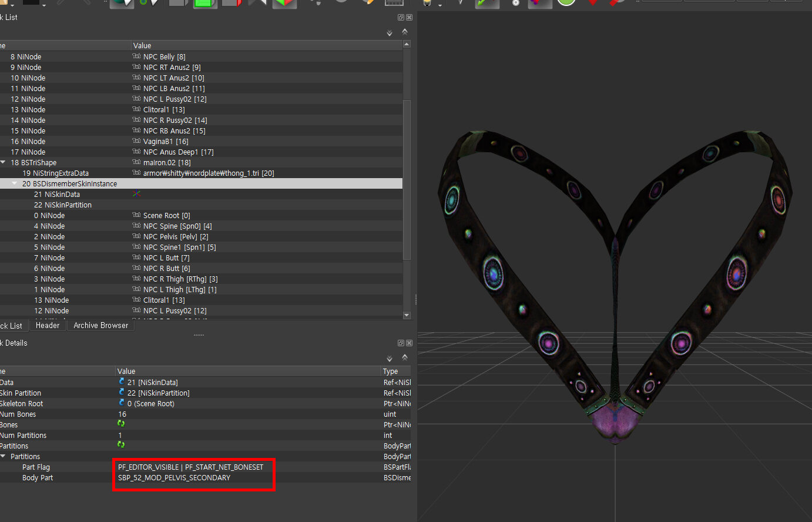Viewport: 812px width, 522px height.
Task: Click the refresh icon in the Partitions array row
Action: point(121,445)
